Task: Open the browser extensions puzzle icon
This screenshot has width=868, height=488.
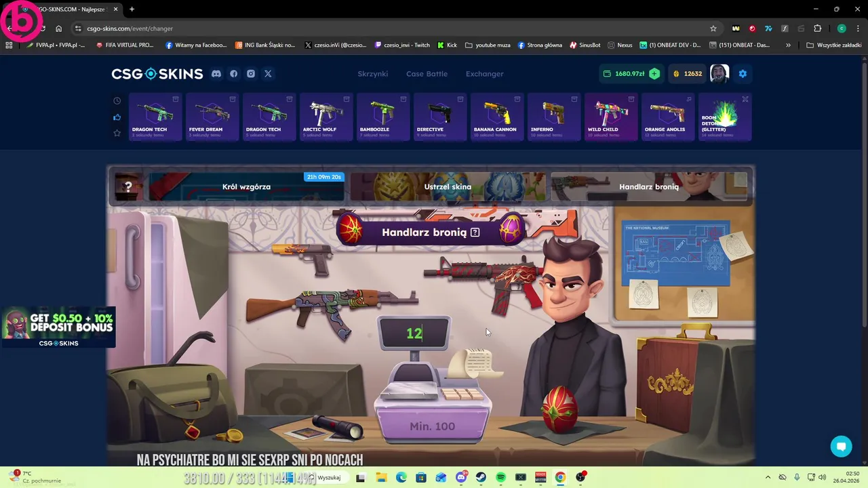Action: point(817,28)
